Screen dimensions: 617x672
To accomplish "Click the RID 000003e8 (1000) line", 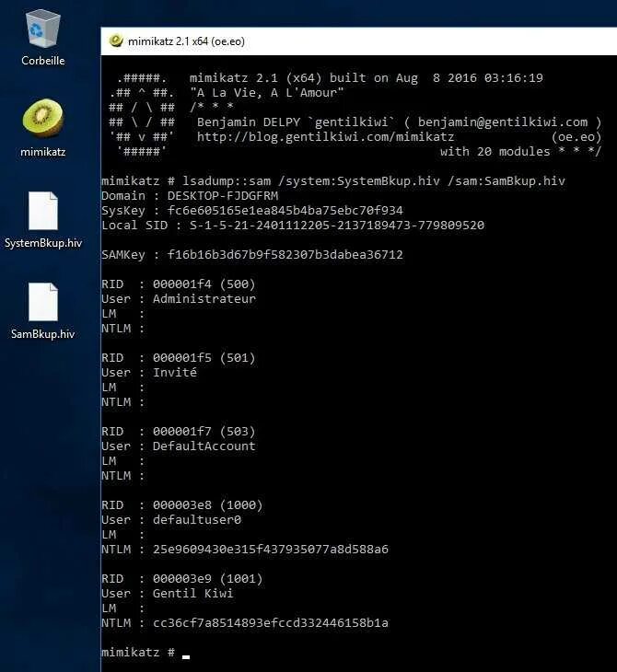I will pos(181,505).
